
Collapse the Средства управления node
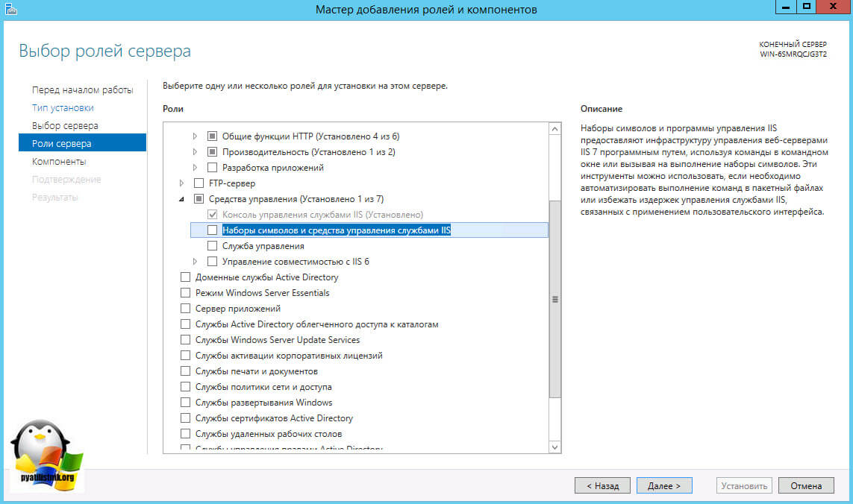[181, 199]
